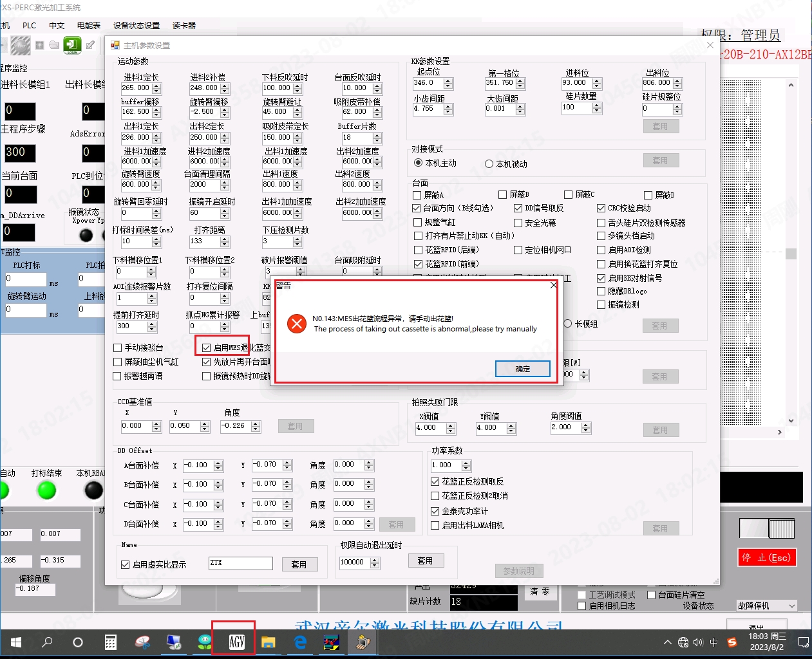Open the 读卡器 menu
Screen dimensions: 812x659
[184, 25]
